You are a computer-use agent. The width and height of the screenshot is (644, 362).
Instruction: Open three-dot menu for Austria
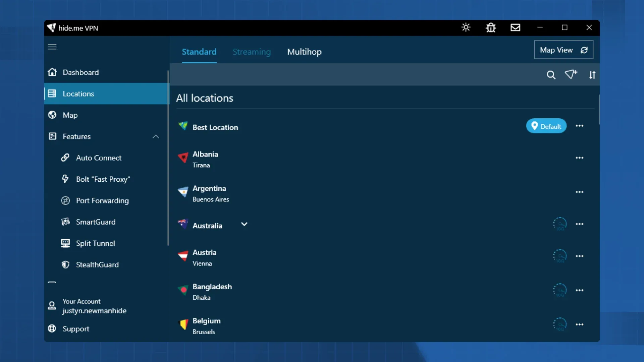tap(580, 256)
